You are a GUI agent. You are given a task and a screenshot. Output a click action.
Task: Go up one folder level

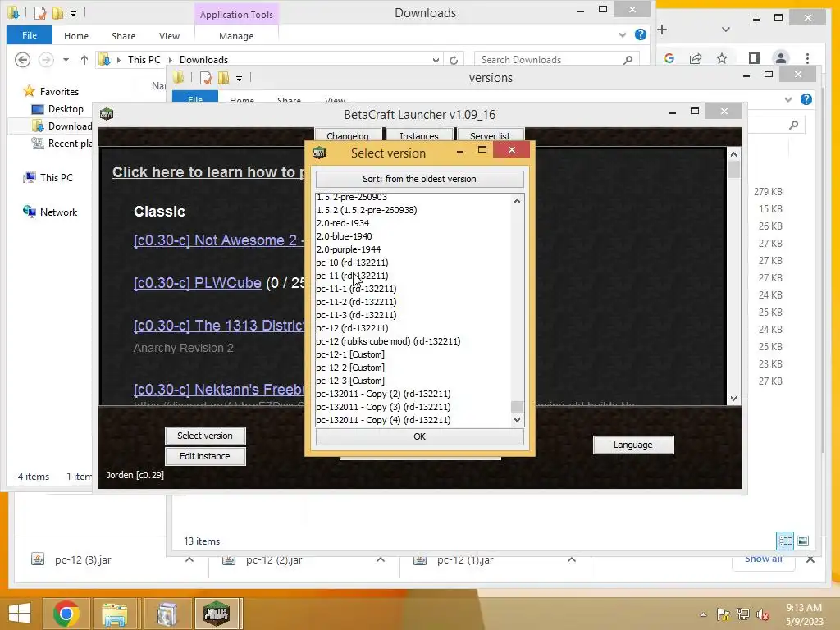point(84,60)
